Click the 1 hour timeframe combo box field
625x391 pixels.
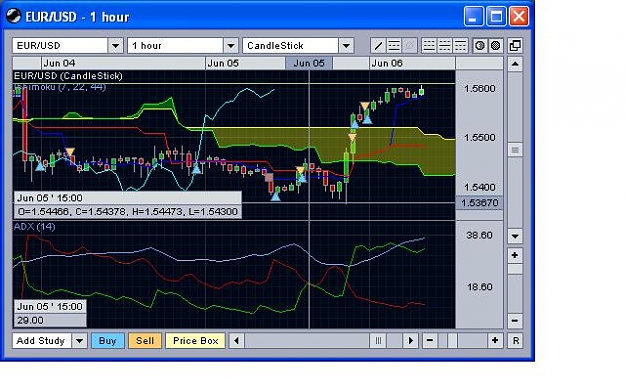pyautogui.click(x=175, y=46)
